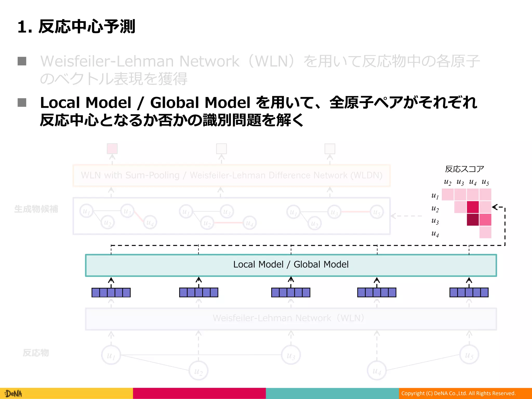Click the leftmost purple vector block
Image resolution: width=532 pixels, height=399 pixels.
[111, 292]
